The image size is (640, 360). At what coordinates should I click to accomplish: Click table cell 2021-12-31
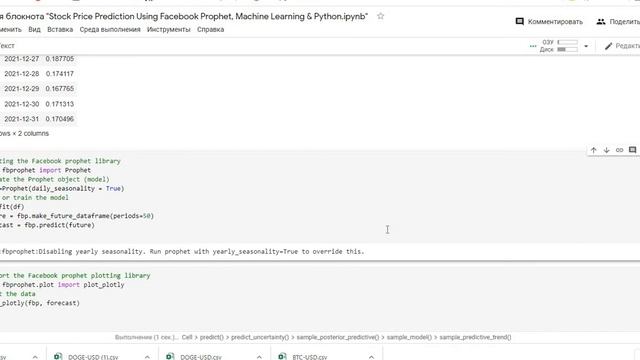point(22,119)
